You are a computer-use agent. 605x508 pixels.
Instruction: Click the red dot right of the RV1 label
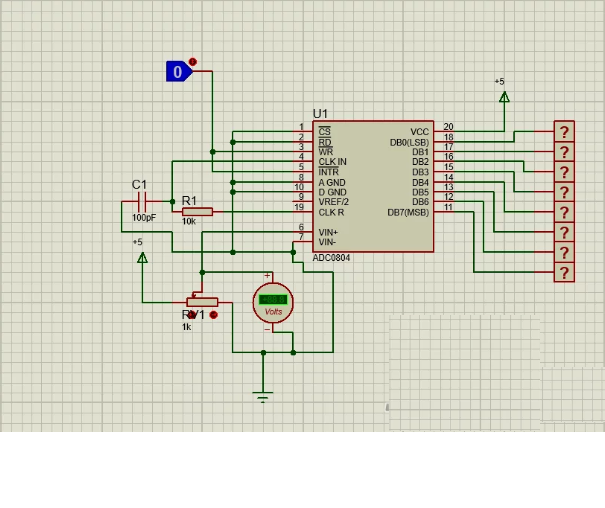[x=213, y=315]
